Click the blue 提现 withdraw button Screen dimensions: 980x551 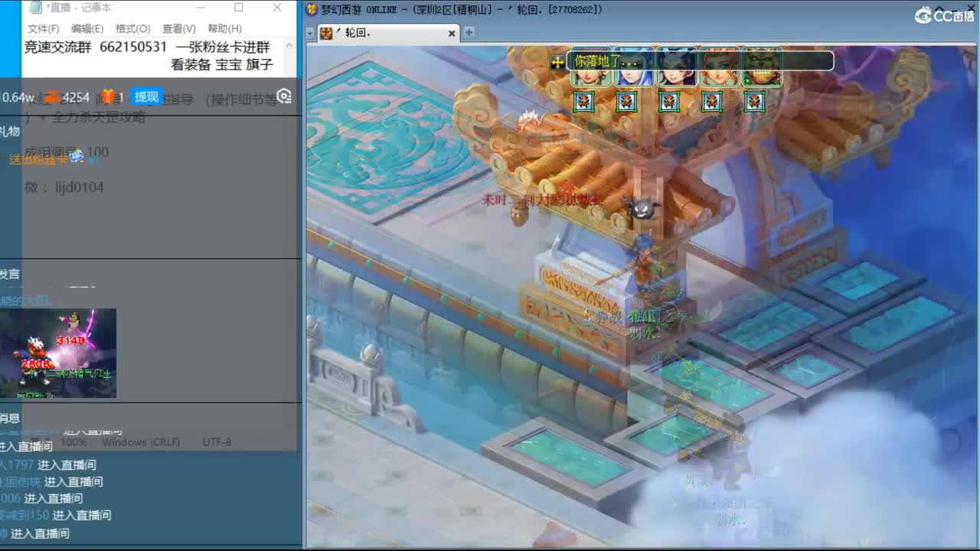pos(146,96)
